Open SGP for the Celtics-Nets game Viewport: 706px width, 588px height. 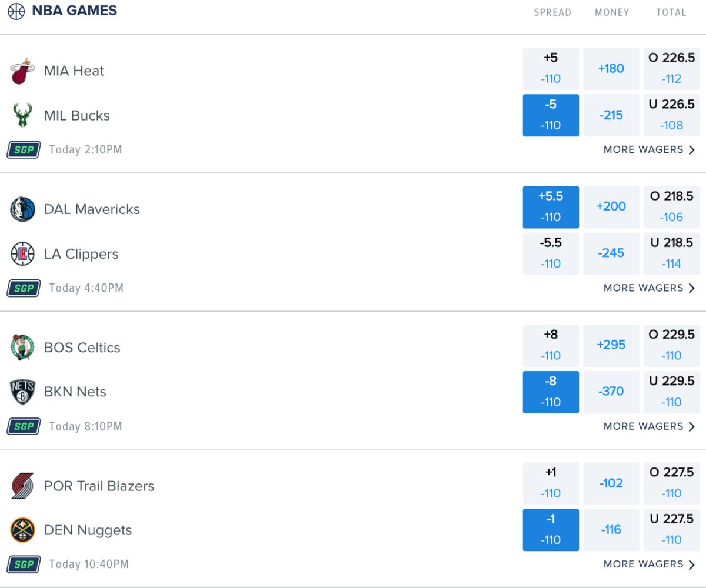click(x=24, y=426)
